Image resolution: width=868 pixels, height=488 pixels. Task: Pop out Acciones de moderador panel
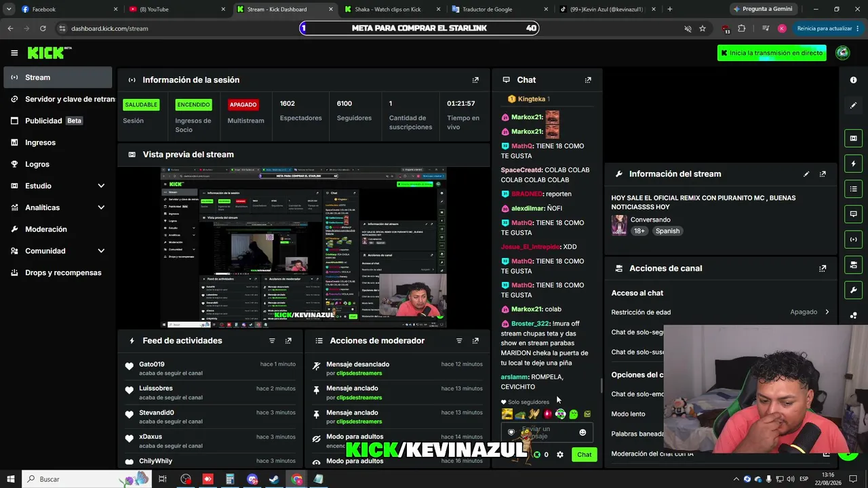click(x=475, y=341)
